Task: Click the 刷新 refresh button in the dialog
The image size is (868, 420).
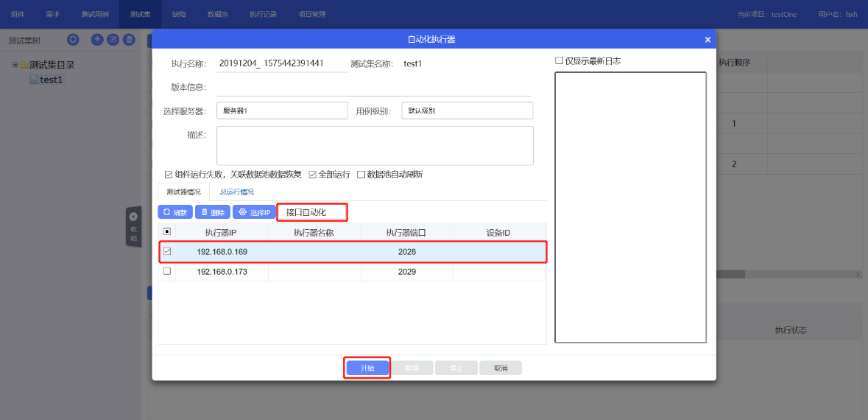Action: pyautogui.click(x=175, y=212)
